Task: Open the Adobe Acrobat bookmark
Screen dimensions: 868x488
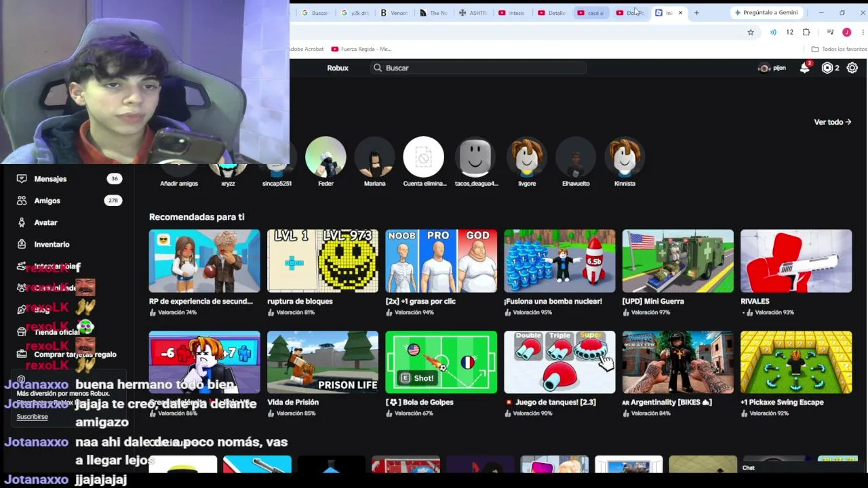Action: [307, 49]
